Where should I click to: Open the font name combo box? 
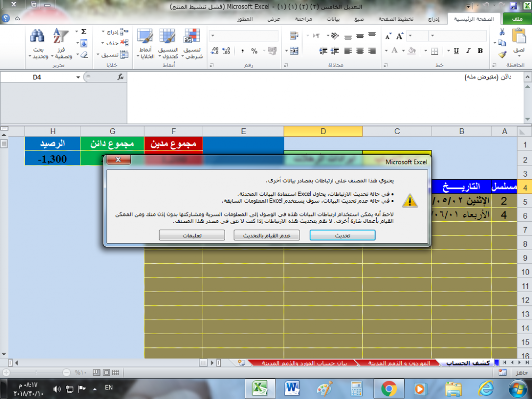459,36
